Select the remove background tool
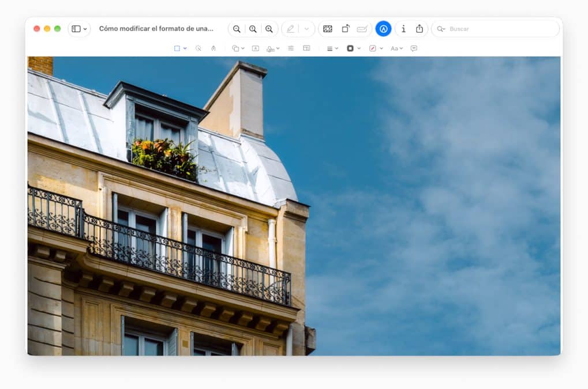The image size is (588, 389). coord(327,29)
